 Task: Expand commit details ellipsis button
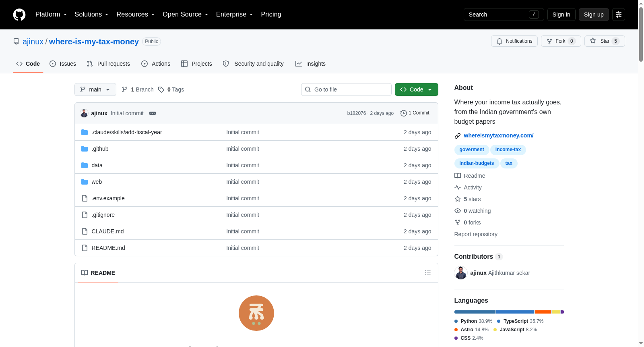(x=153, y=113)
